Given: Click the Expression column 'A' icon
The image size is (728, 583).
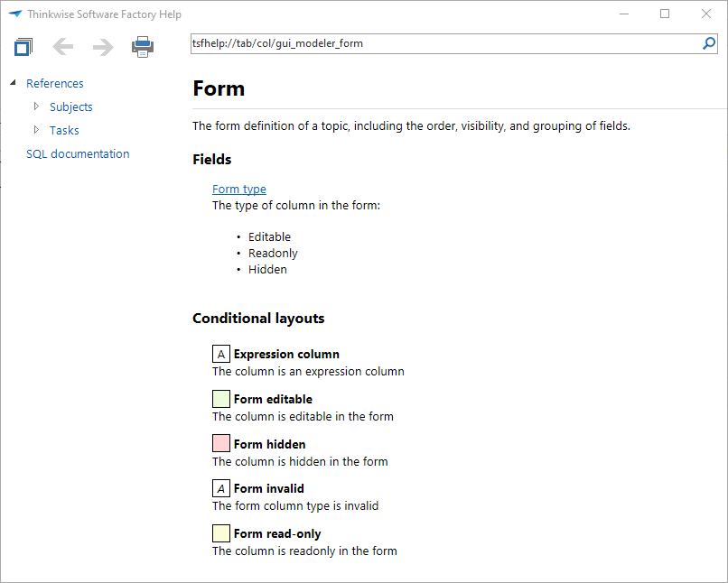Looking at the screenshot, I should pos(221,354).
